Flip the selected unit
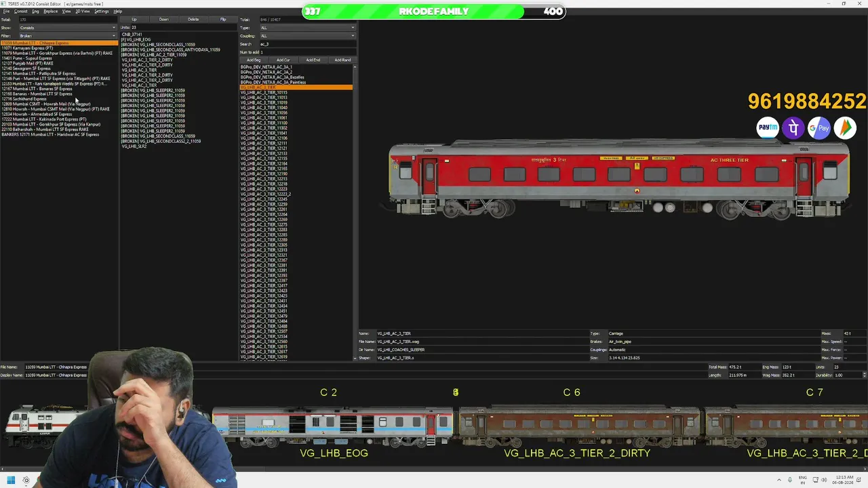This screenshot has width=868, height=488. [x=223, y=20]
